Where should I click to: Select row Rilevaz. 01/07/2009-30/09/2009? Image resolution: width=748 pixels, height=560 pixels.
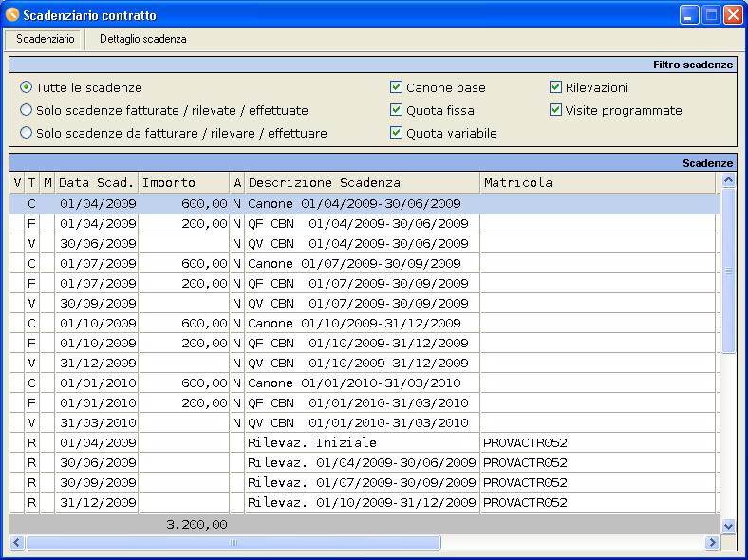[x=365, y=483]
